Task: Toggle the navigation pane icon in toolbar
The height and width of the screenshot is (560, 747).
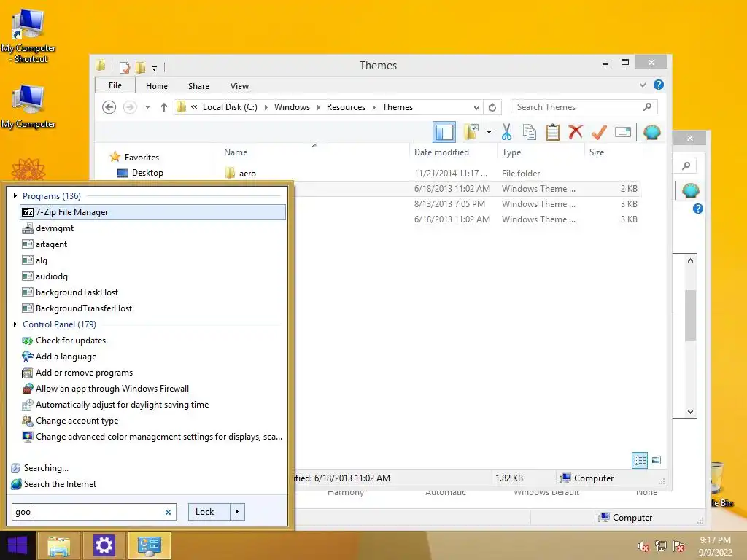Action: pyautogui.click(x=444, y=132)
